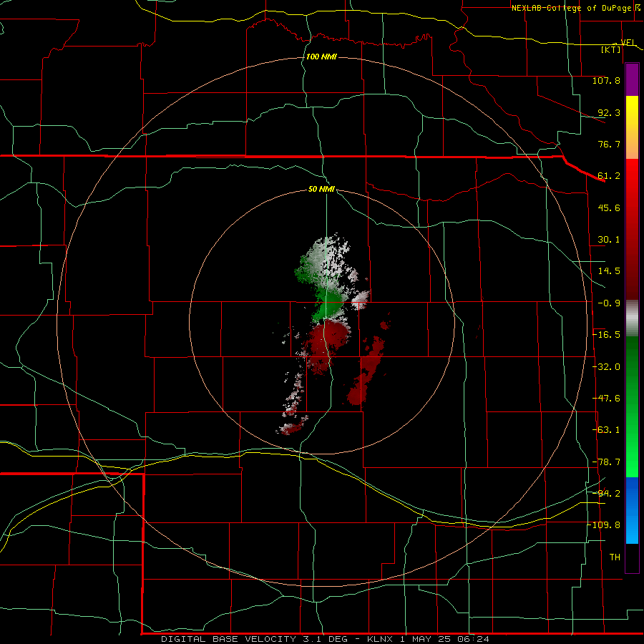Click the 06:24 timestamp in caption
This screenshot has height=644, width=644.
(x=473, y=639)
